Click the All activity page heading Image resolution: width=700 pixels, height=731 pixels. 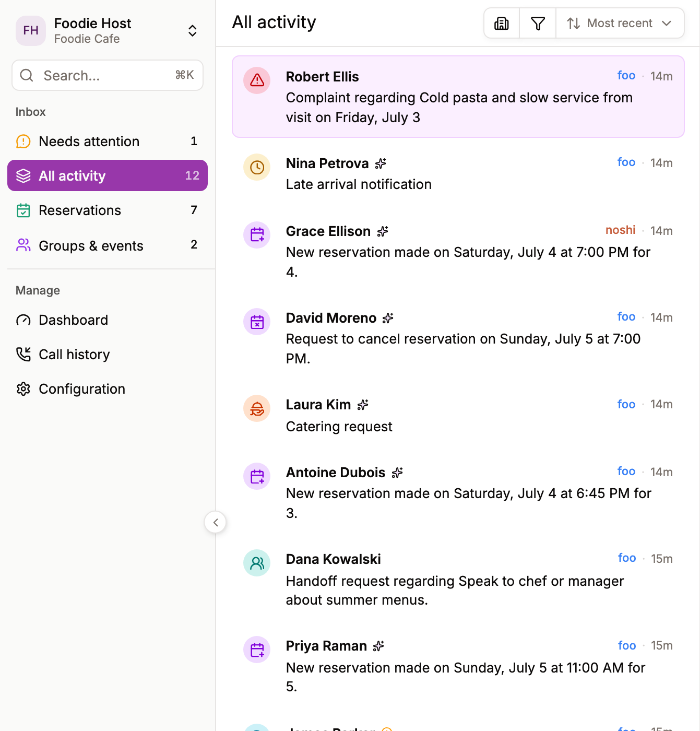tap(274, 22)
